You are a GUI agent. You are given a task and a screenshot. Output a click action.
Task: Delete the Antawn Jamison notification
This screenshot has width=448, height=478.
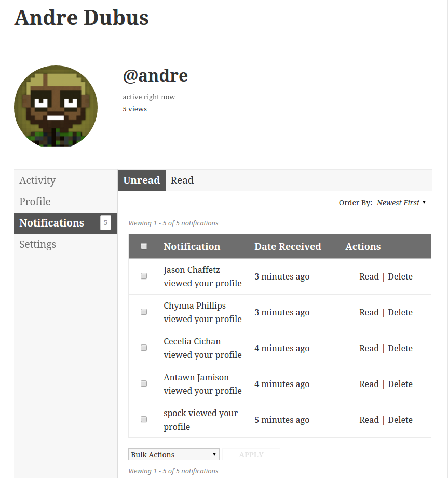[x=400, y=384]
